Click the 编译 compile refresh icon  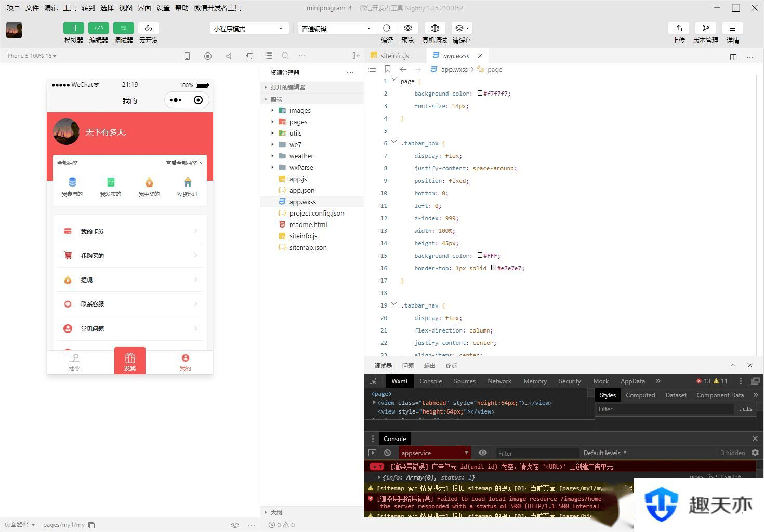387,28
